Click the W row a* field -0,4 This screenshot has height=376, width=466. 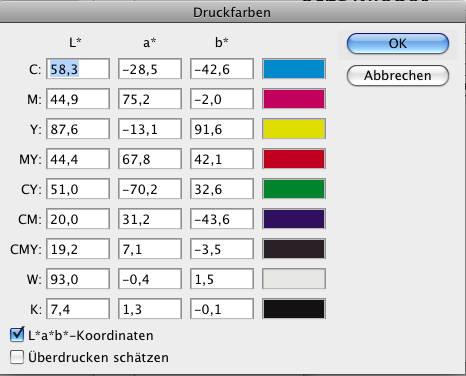pyautogui.click(x=150, y=279)
